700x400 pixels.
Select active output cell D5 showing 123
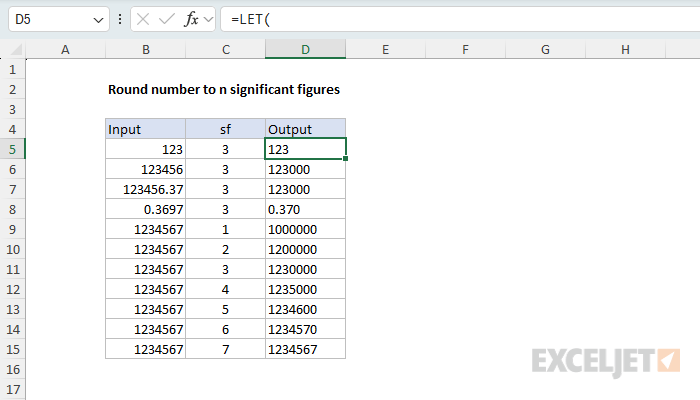tap(305, 149)
